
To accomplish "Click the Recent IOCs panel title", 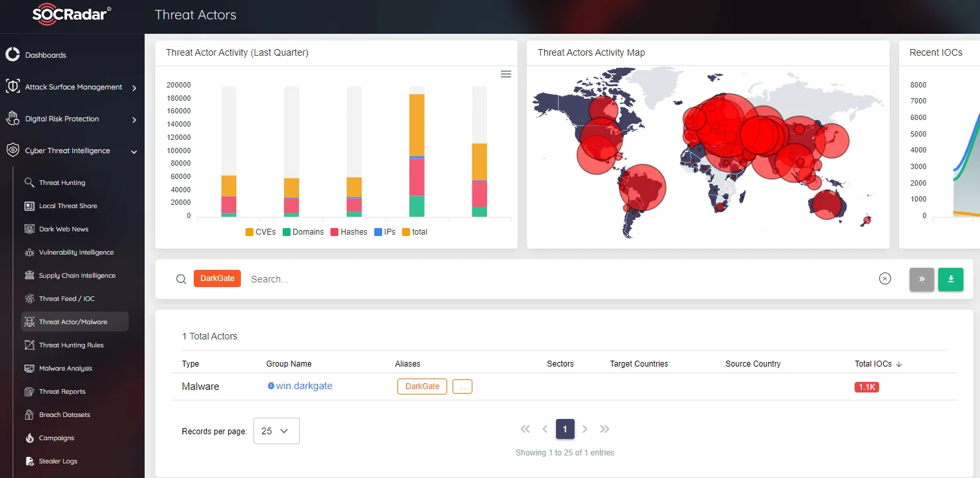I will click(936, 52).
